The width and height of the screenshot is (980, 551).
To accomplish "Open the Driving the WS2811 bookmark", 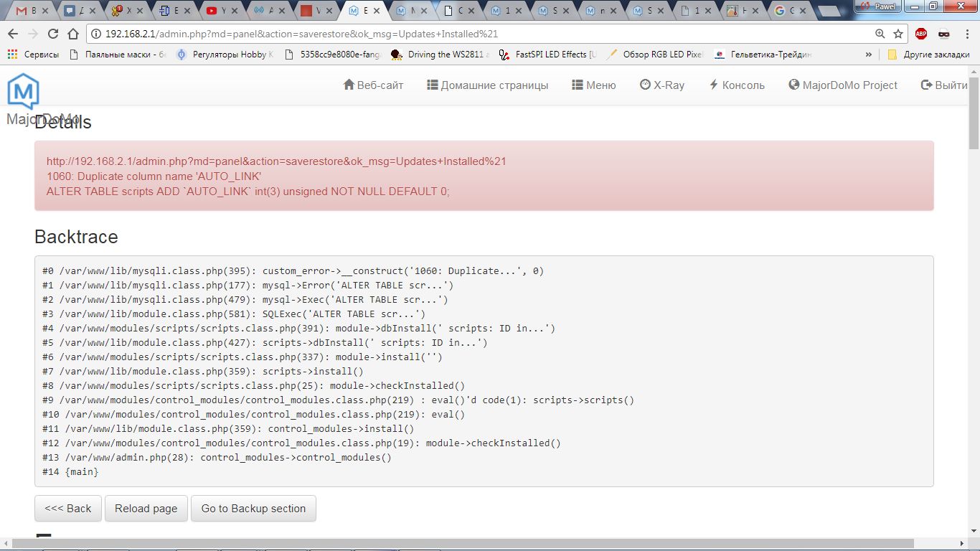I will (440, 54).
